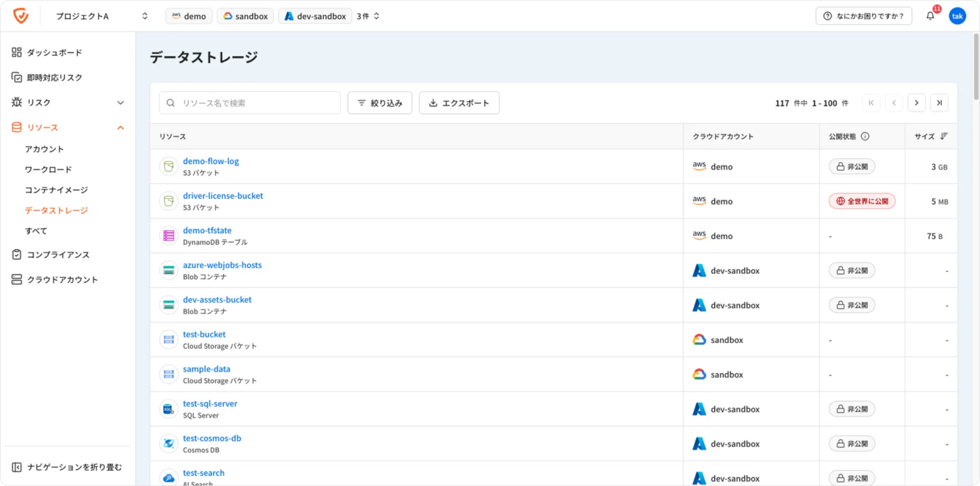Expand the リスク sidebar section
Image resolution: width=980 pixels, height=486 pixels.
(120, 102)
